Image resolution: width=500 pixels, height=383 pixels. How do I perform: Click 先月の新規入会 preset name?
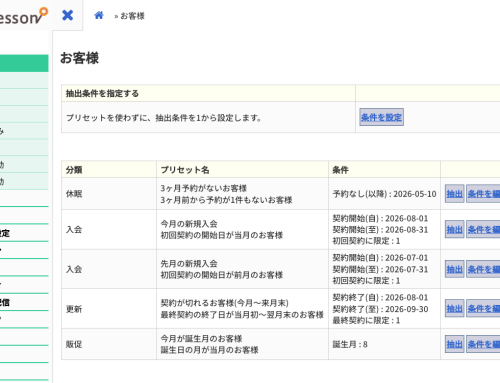[x=189, y=263]
